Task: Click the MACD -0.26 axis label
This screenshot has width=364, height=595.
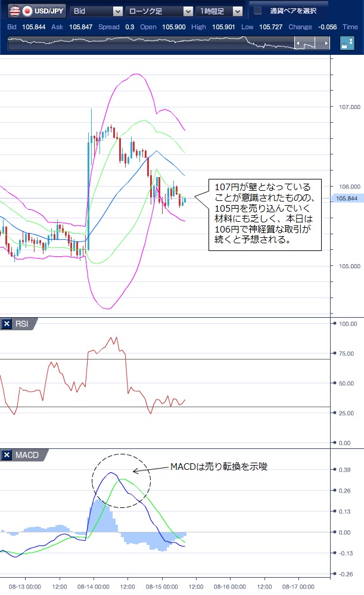Action: point(346,574)
